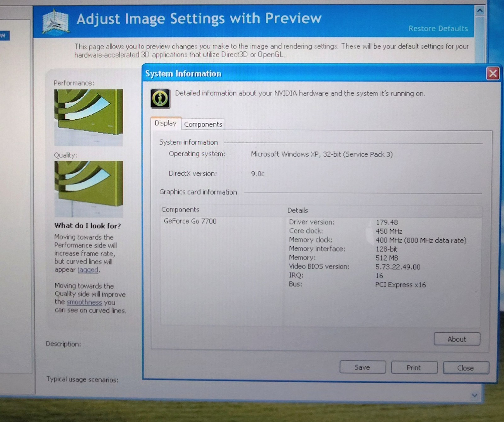Switch to the Components tab
Screen dimensions: 504x422
203,124
